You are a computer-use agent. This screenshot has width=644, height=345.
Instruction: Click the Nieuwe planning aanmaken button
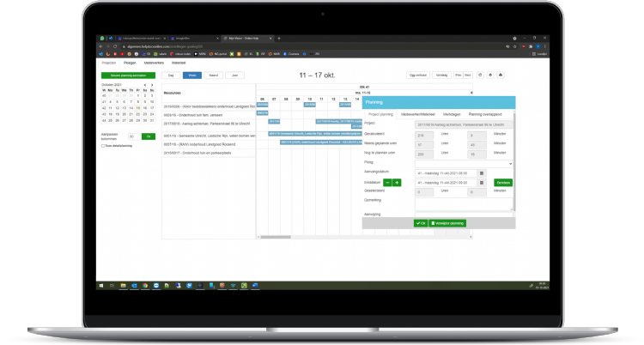click(127, 76)
